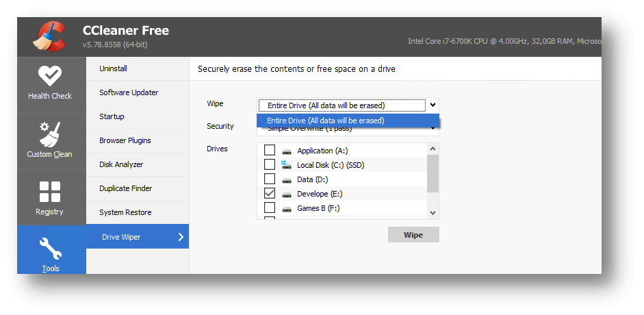Click the CCleaner Free title text
The image size is (644, 315).
tap(126, 30)
